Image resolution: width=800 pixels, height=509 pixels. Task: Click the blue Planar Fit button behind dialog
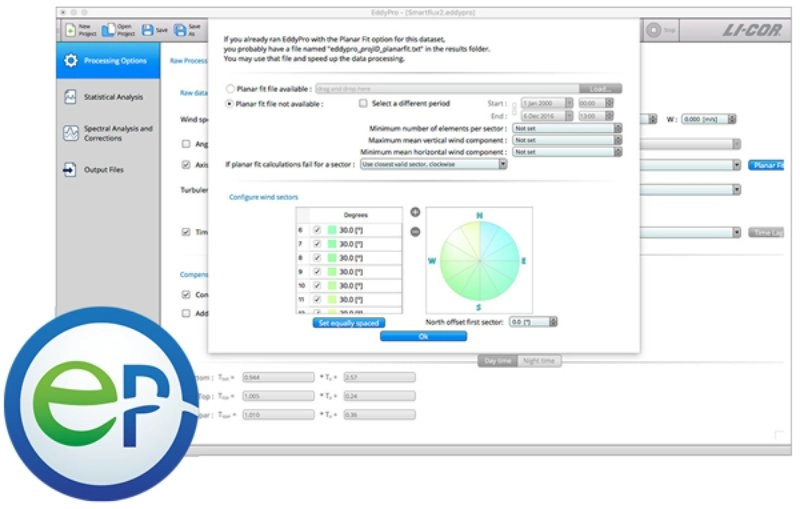766,165
